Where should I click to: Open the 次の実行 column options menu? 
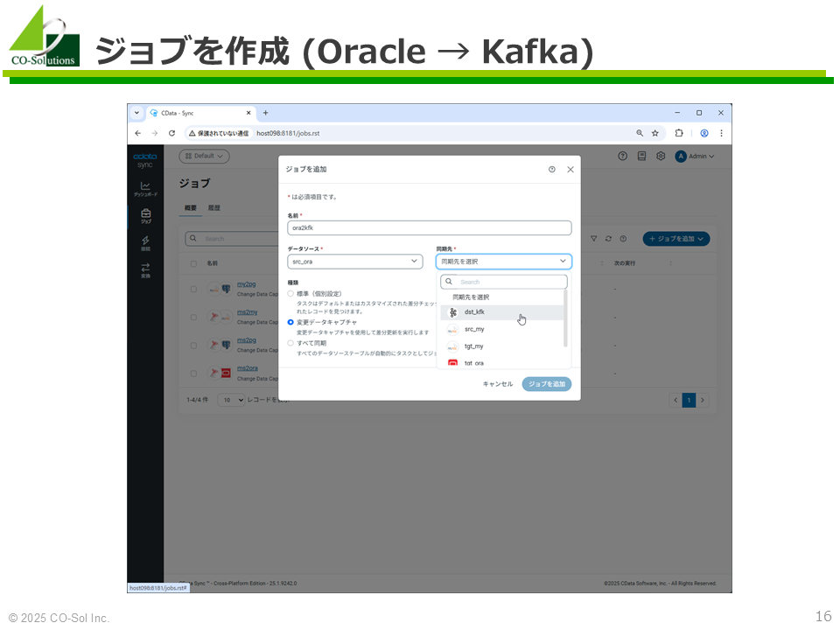pyautogui.click(x=671, y=263)
